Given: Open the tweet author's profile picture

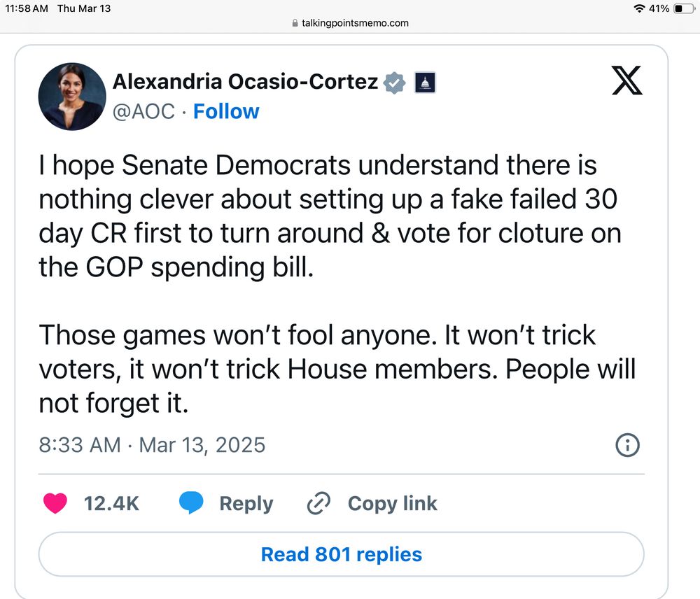Looking at the screenshot, I should click(72, 97).
